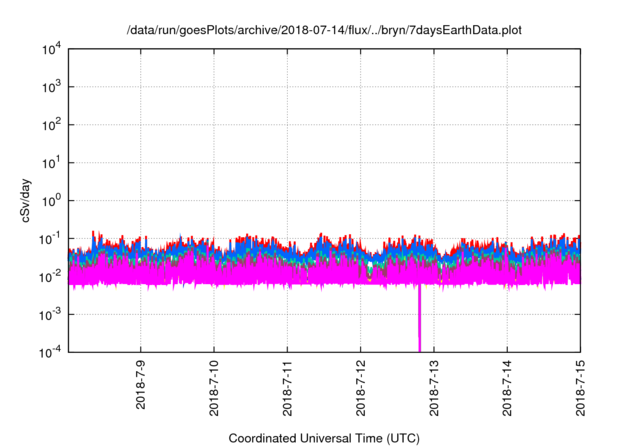Click the 10^-3 y-axis tick label
640x448 pixels.
click(x=50, y=314)
